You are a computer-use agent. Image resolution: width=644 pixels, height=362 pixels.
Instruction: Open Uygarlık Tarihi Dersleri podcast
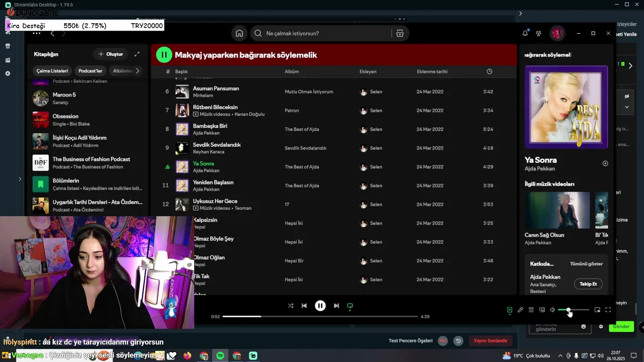click(x=89, y=205)
